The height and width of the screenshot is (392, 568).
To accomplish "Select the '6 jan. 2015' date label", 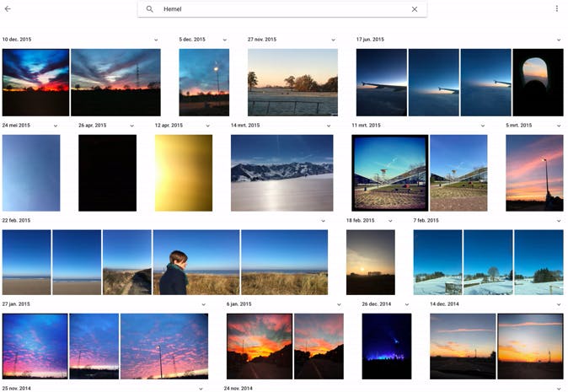I will (x=238, y=304).
